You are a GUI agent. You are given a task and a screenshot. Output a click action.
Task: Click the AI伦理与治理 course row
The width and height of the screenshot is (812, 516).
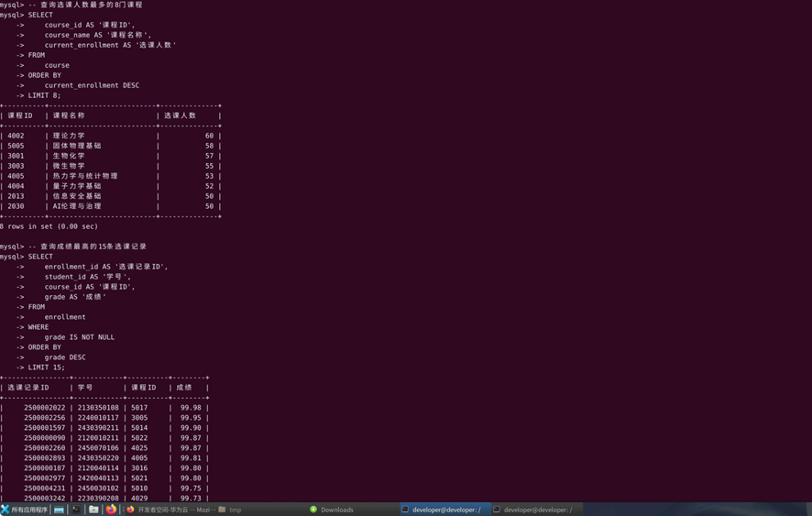point(77,206)
